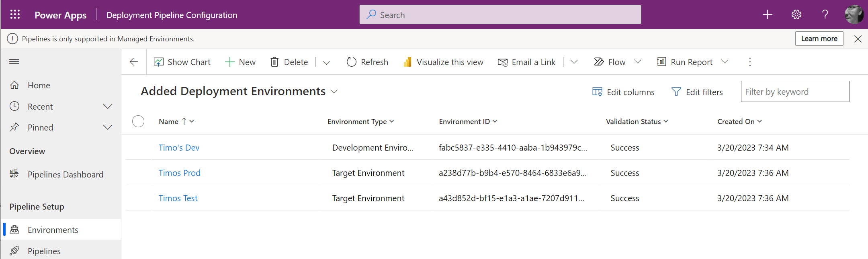Image resolution: width=868 pixels, height=259 pixels.
Task: Collapse the left navigation hamburger menu
Action: 14,61
